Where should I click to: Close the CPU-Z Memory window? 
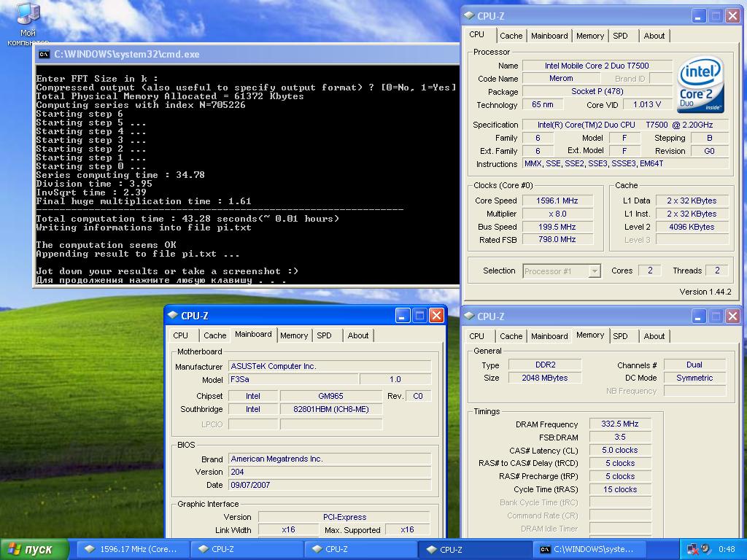(732, 316)
